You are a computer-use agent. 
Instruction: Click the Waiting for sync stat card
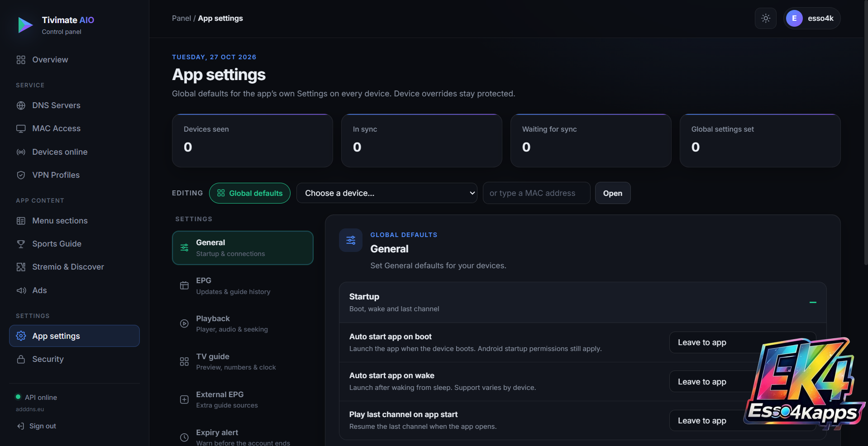coord(591,141)
